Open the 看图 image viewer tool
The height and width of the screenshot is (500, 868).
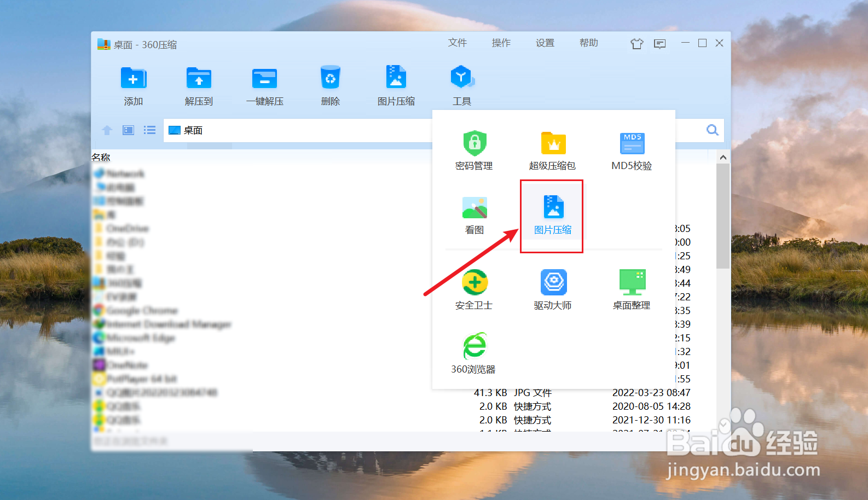click(x=474, y=215)
